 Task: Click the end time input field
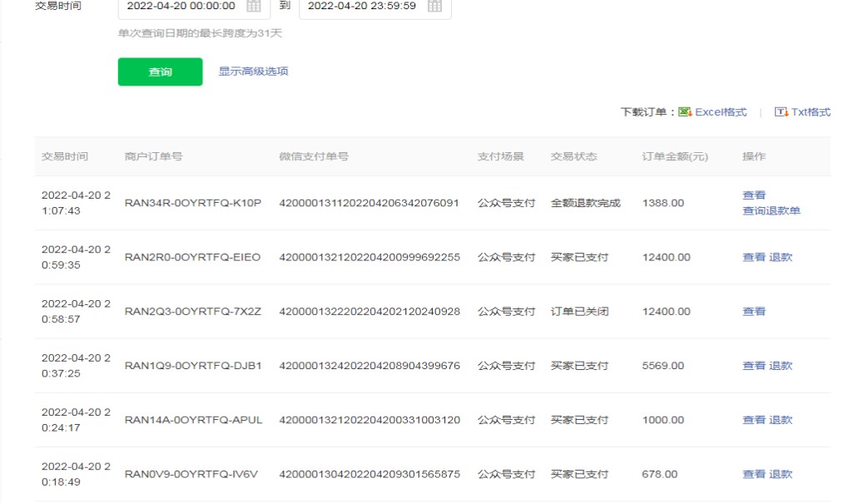[x=362, y=6]
